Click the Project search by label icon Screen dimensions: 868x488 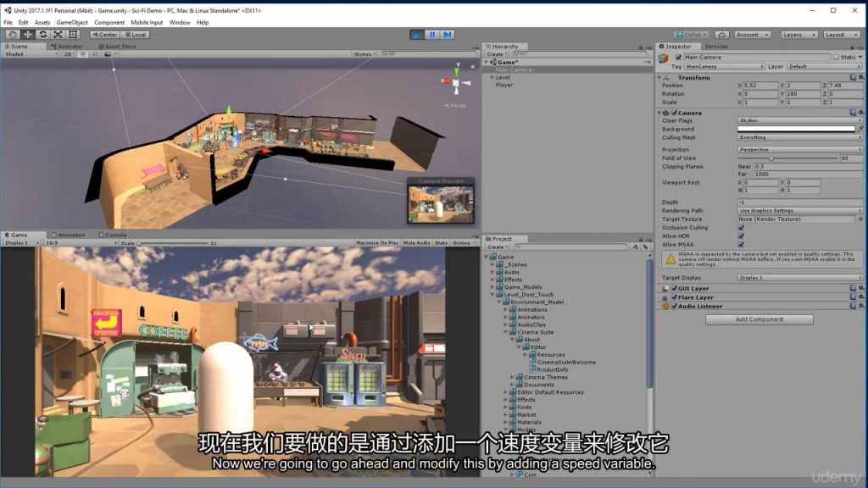pyautogui.click(x=645, y=247)
